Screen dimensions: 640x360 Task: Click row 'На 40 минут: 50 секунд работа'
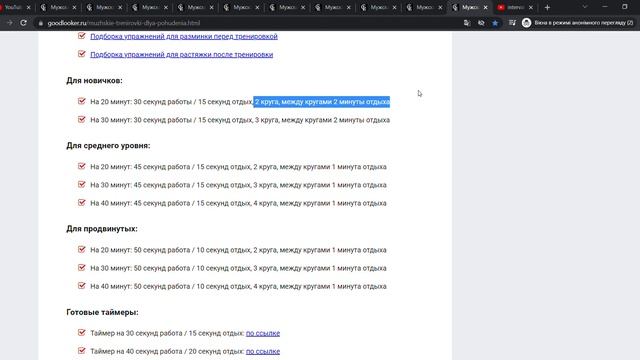pos(238,286)
